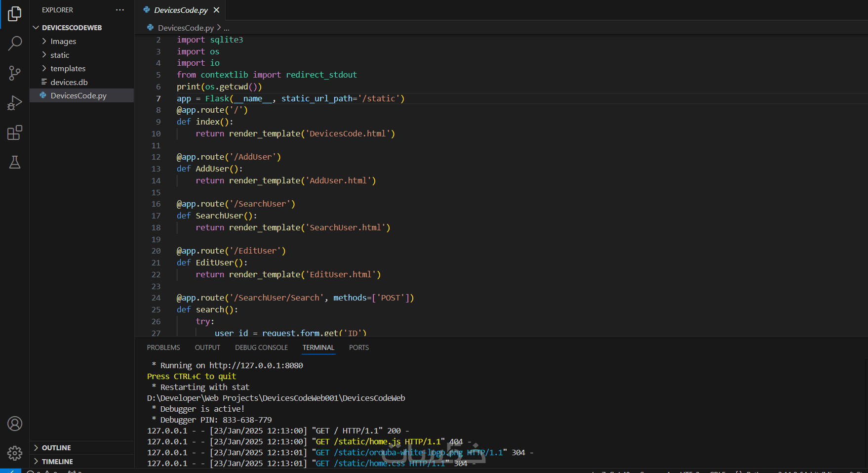Open the Accounts icon

coord(15,424)
